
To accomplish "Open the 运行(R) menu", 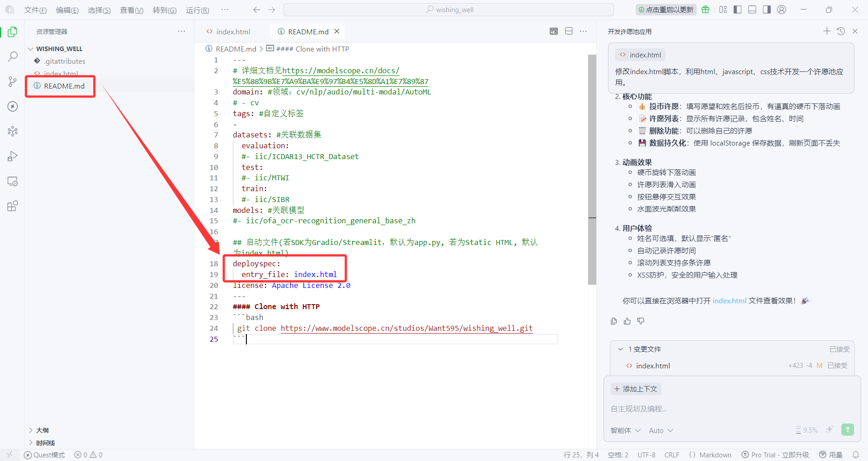I will (x=198, y=10).
